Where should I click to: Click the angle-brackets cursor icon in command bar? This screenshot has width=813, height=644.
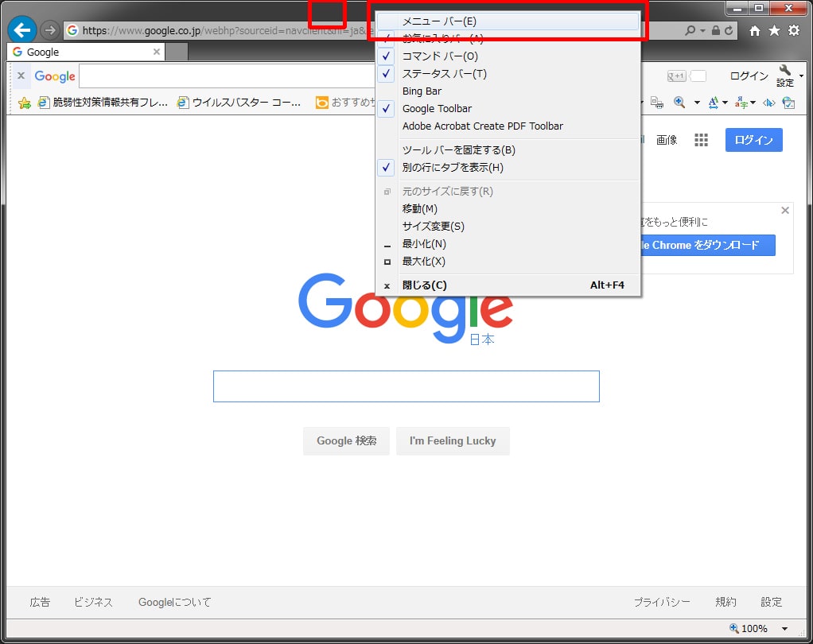pos(769,103)
